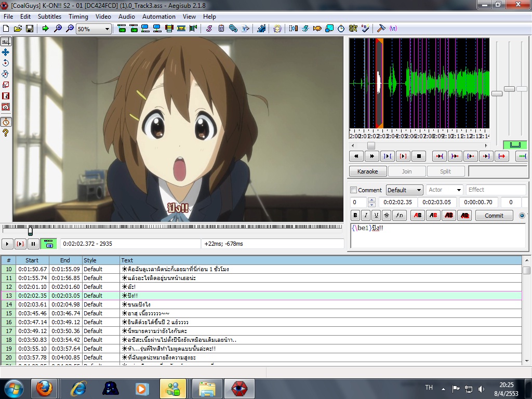The width and height of the screenshot is (532, 399).
Task: Select the rotate on XY axes tool
Action: point(6,74)
